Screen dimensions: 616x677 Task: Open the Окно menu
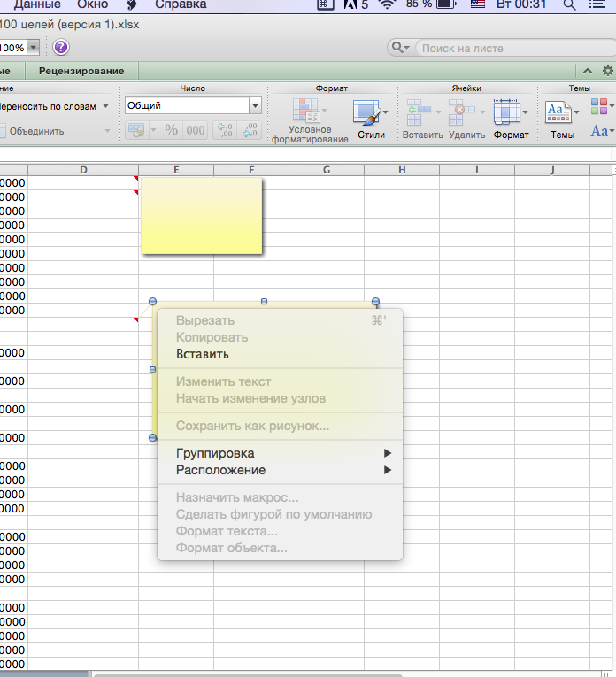tap(92, 4)
